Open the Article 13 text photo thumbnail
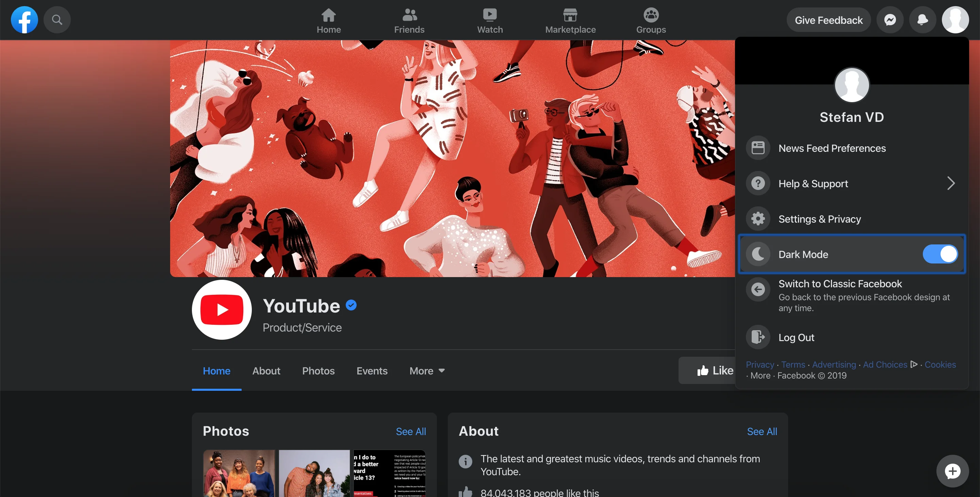The height and width of the screenshot is (497, 980). click(390, 473)
